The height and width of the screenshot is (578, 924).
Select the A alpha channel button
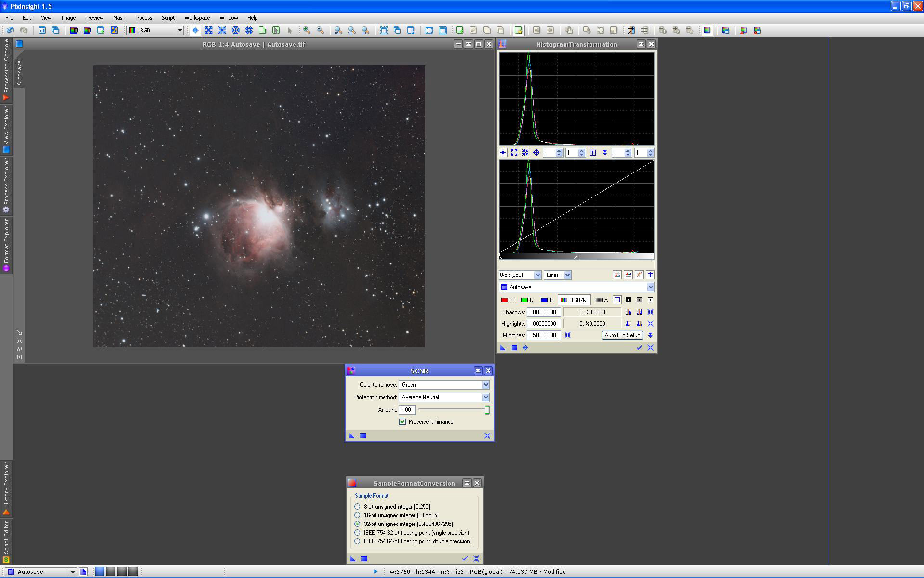(602, 300)
